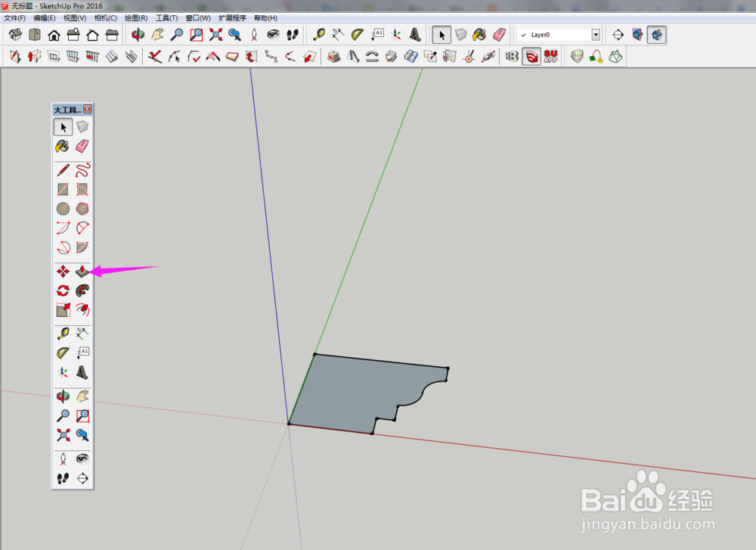
Task: Select the 3D Text tool in Large Tool Set
Action: click(82, 372)
